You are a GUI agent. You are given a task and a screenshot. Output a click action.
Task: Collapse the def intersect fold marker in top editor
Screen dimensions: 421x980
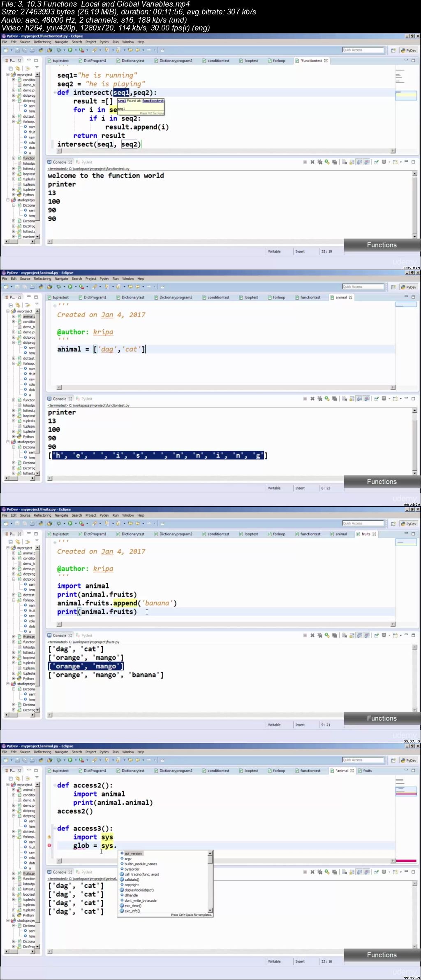[x=55, y=93]
